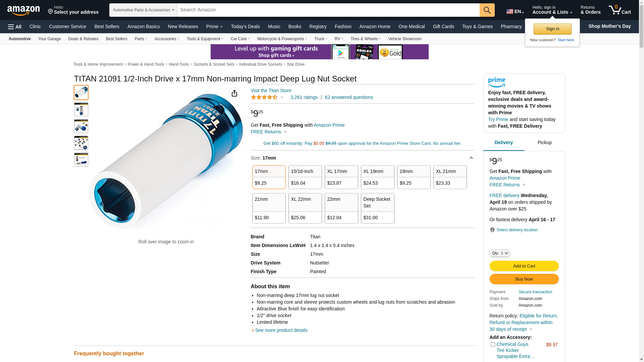Viewport: 644px width, 362px height.
Task: Click into the Search Amazon field
Action: [328, 10]
